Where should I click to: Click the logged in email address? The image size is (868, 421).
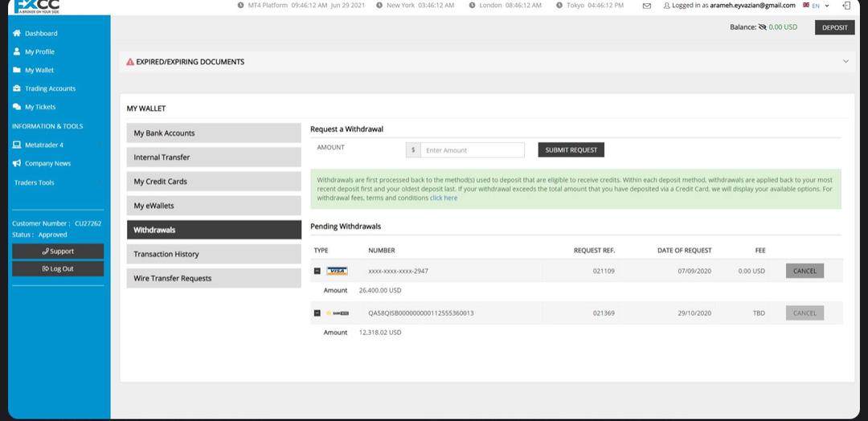[x=752, y=6]
